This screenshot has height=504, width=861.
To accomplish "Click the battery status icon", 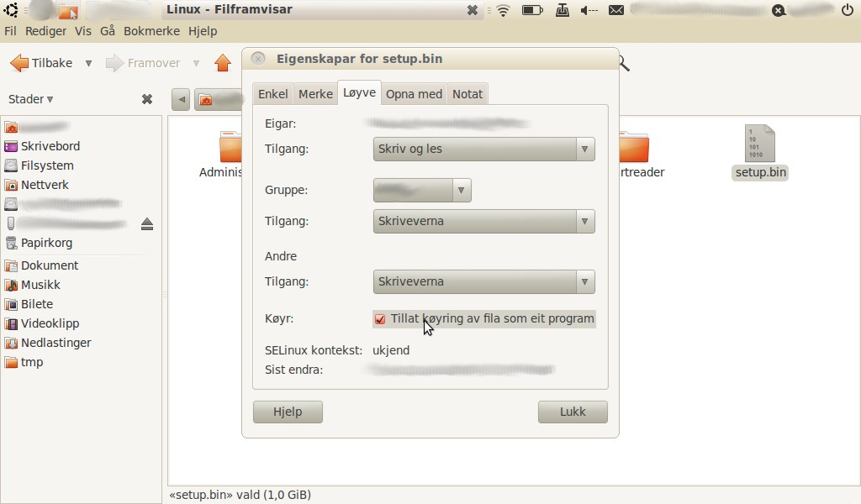I will tap(531, 11).
